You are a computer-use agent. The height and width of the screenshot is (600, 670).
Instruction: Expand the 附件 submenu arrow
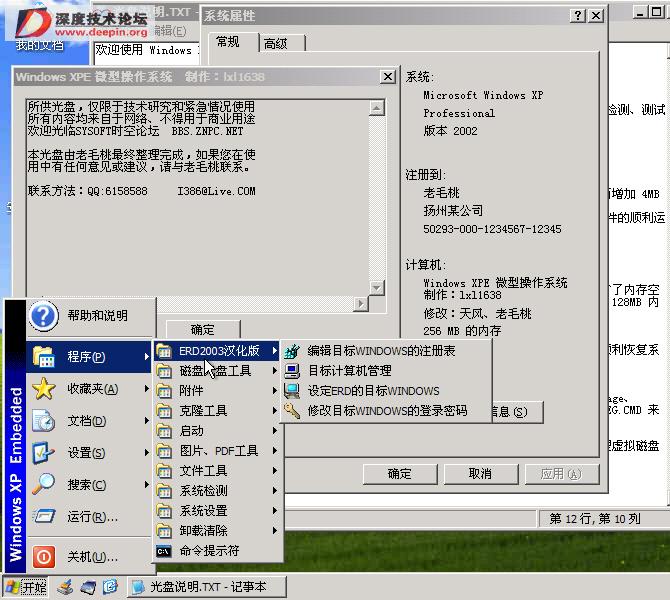[275, 391]
